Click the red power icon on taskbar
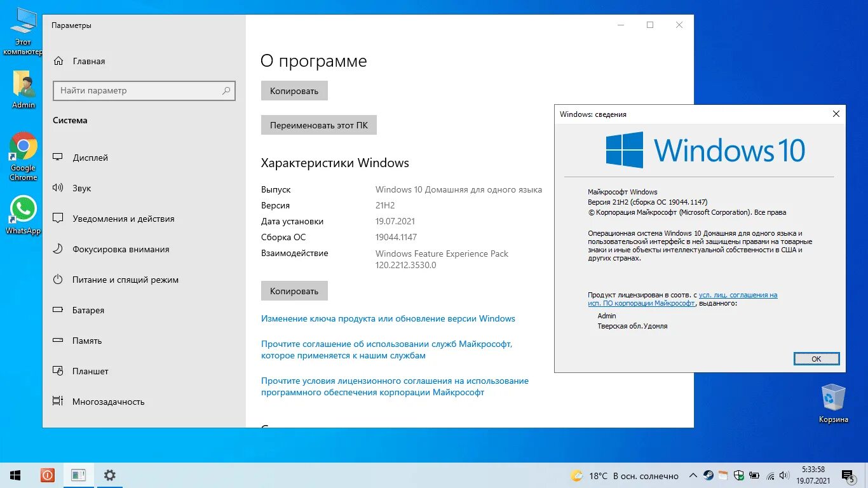The height and width of the screenshot is (488, 868). point(48,475)
